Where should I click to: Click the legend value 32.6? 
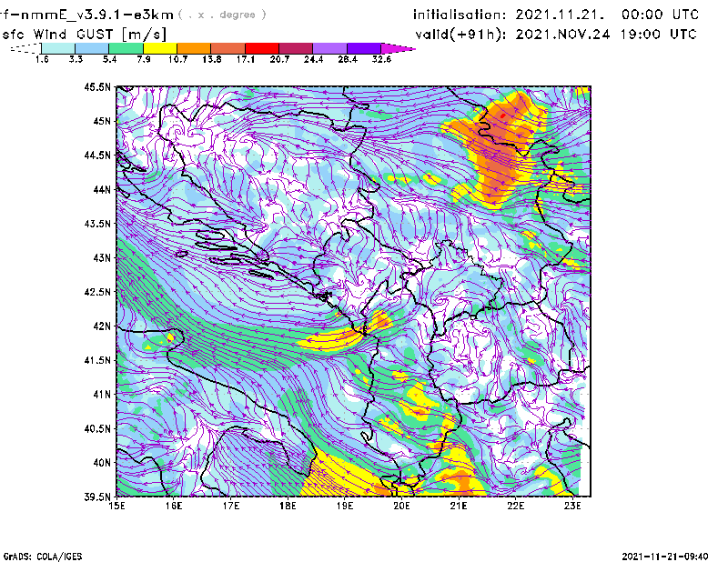(381, 59)
